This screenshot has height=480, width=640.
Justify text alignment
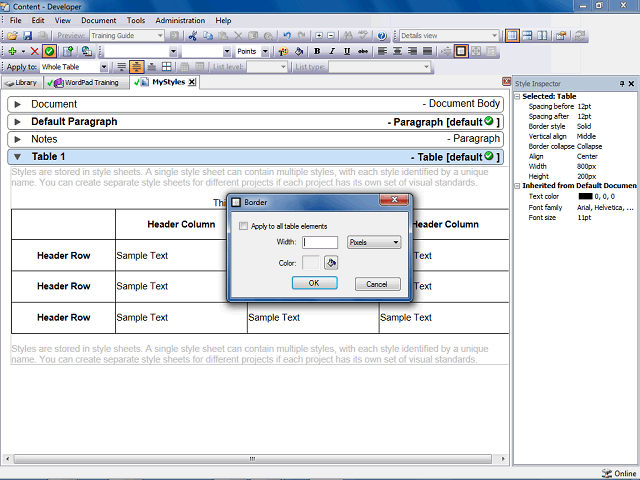427,51
